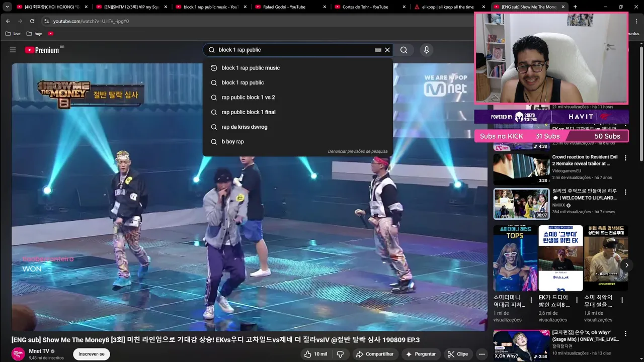
Task: Click the video player area
Action: point(249,196)
